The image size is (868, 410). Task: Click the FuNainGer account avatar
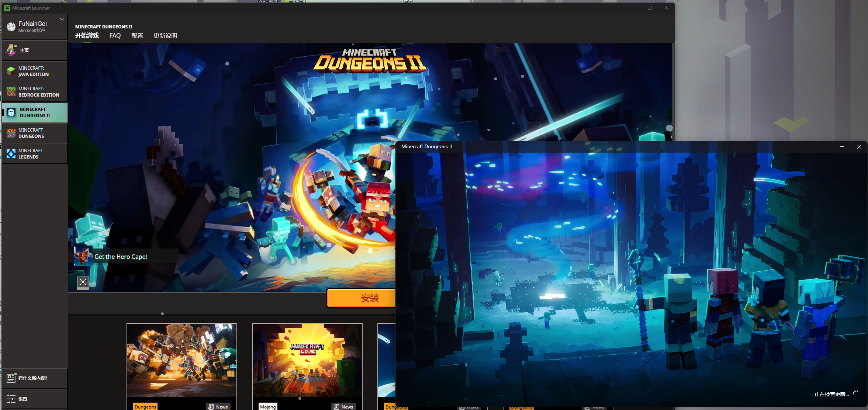[x=11, y=27]
